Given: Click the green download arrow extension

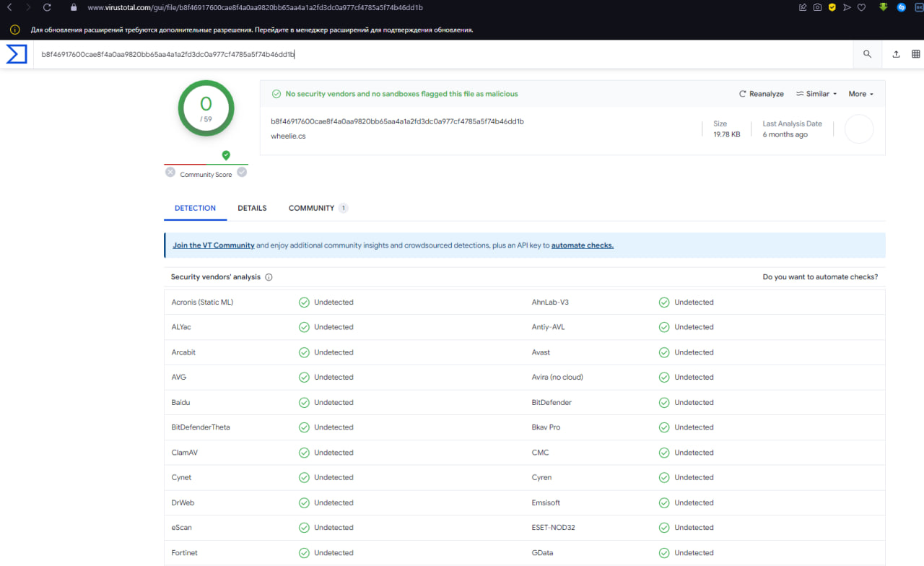Looking at the screenshot, I should click(x=883, y=7).
